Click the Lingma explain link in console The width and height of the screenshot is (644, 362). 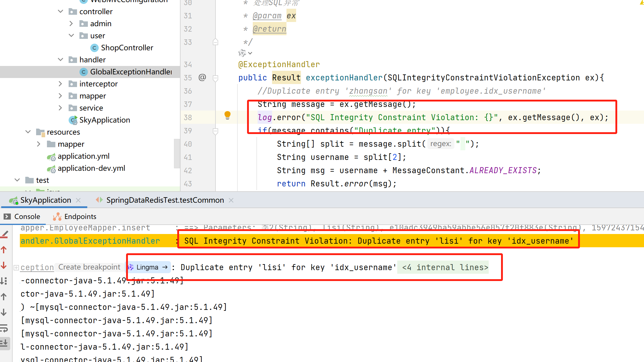point(147,267)
